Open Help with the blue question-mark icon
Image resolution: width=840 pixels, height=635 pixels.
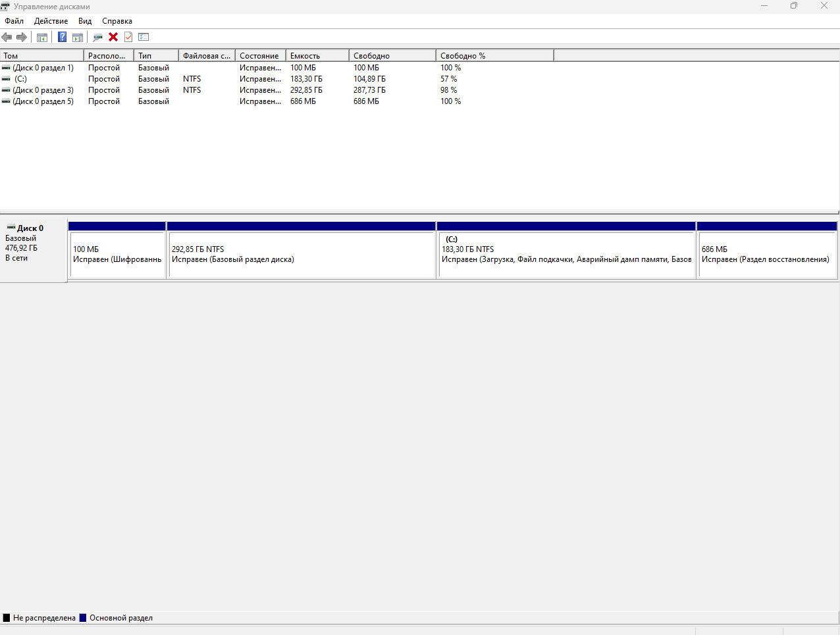pos(62,37)
